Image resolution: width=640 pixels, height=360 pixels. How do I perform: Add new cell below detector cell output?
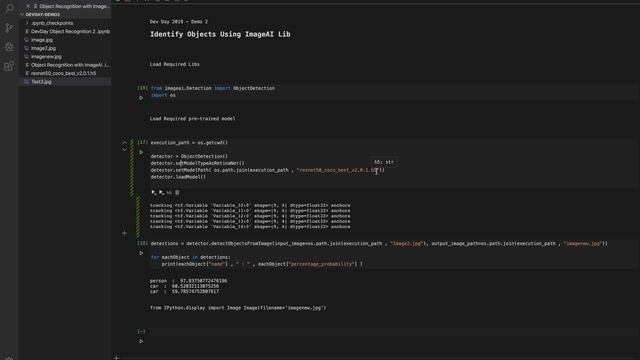(x=124, y=233)
